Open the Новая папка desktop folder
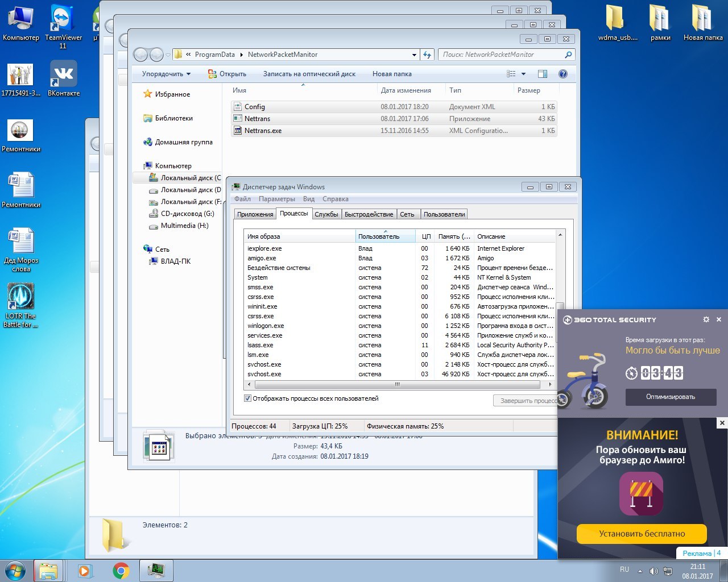Image resolution: width=728 pixels, height=582 pixels. [x=703, y=23]
